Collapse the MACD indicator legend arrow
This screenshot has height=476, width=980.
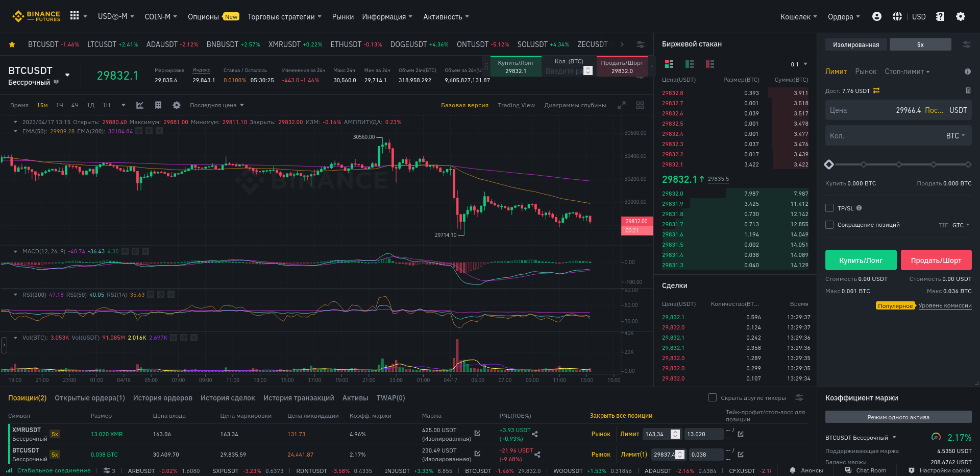point(16,251)
